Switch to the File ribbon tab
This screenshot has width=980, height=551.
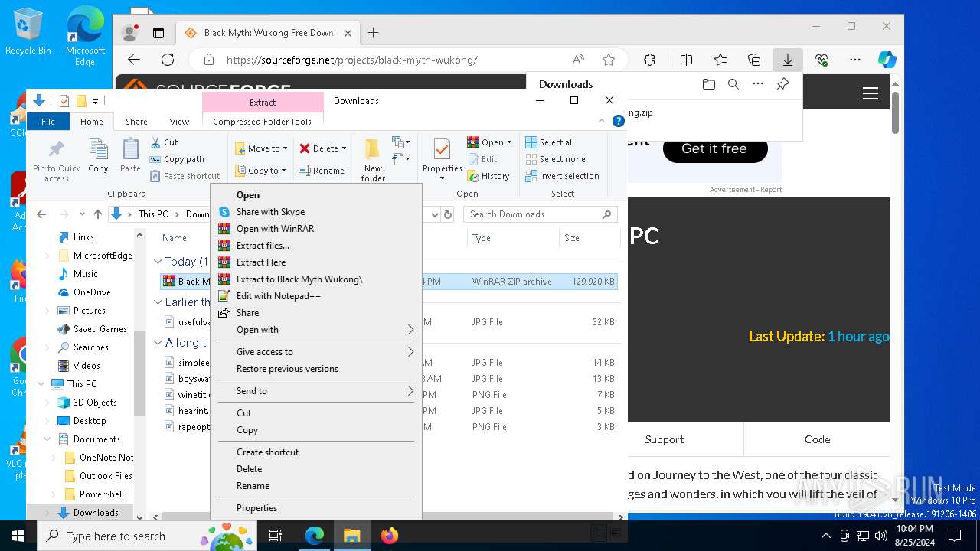pos(48,122)
